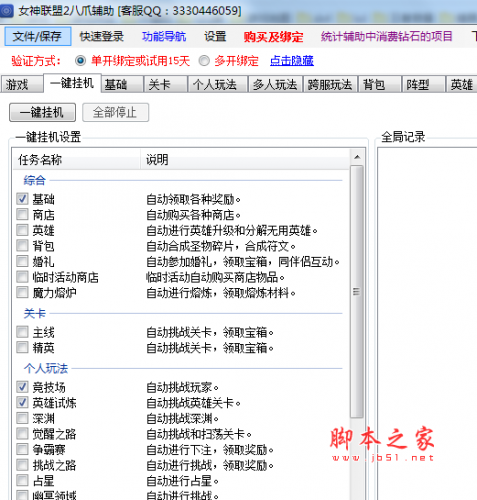Screen dimensions: 477x500
Task: Click the task list scrollbar thumb
Action: 357,292
